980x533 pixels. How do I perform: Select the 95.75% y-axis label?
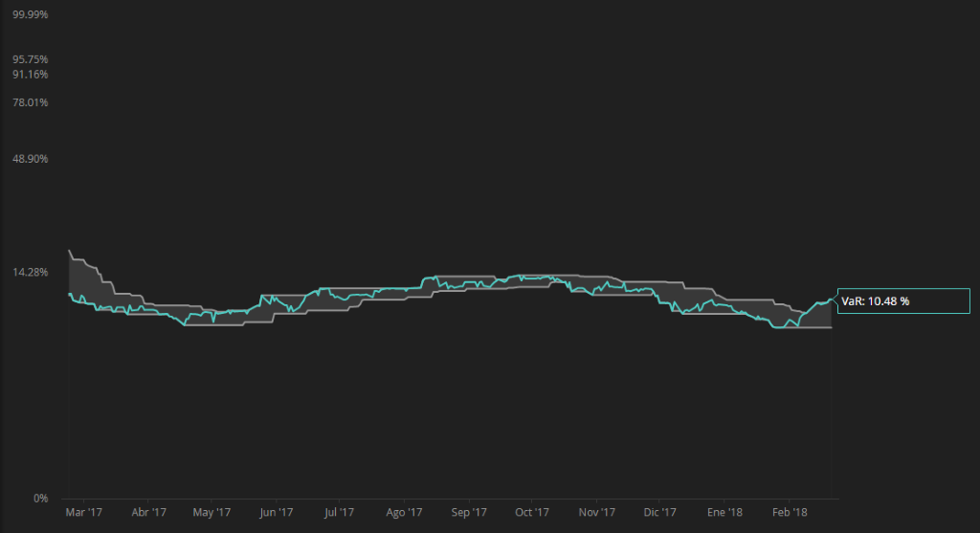(x=31, y=59)
